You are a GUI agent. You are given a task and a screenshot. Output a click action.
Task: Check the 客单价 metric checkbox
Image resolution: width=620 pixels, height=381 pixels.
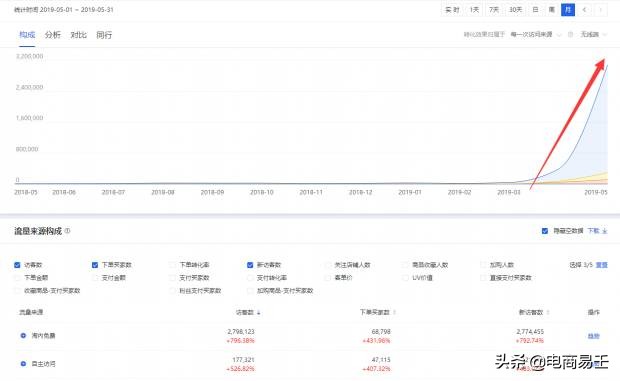point(327,278)
